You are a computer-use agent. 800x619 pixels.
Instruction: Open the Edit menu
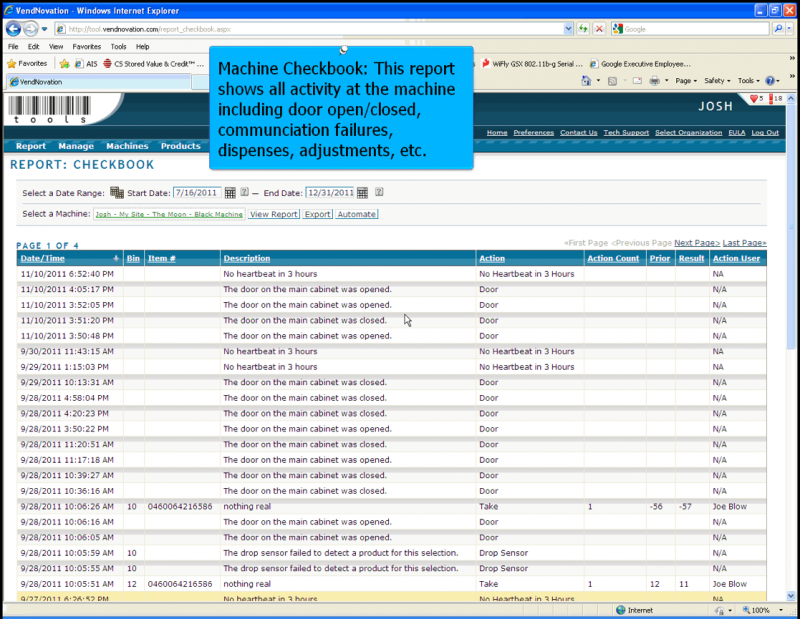(34, 46)
